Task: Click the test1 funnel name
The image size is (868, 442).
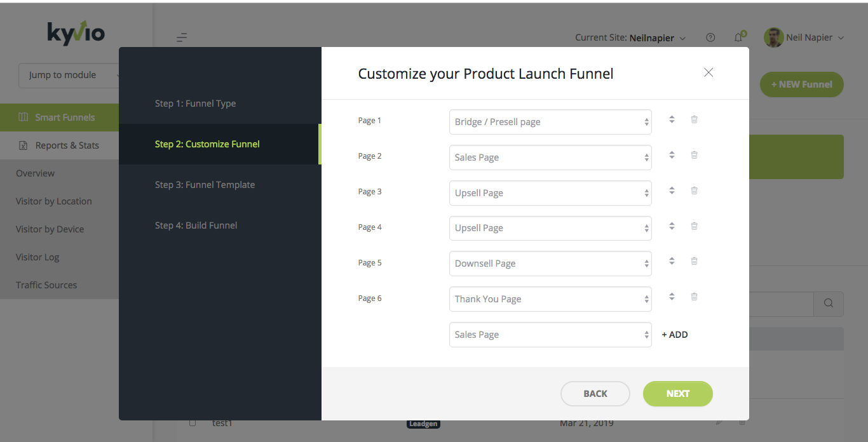Action: (x=222, y=423)
